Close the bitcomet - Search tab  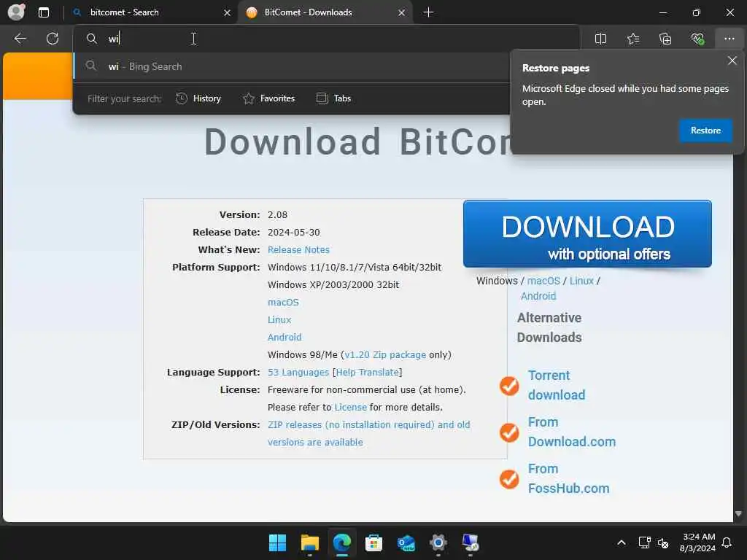click(x=228, y=13)
